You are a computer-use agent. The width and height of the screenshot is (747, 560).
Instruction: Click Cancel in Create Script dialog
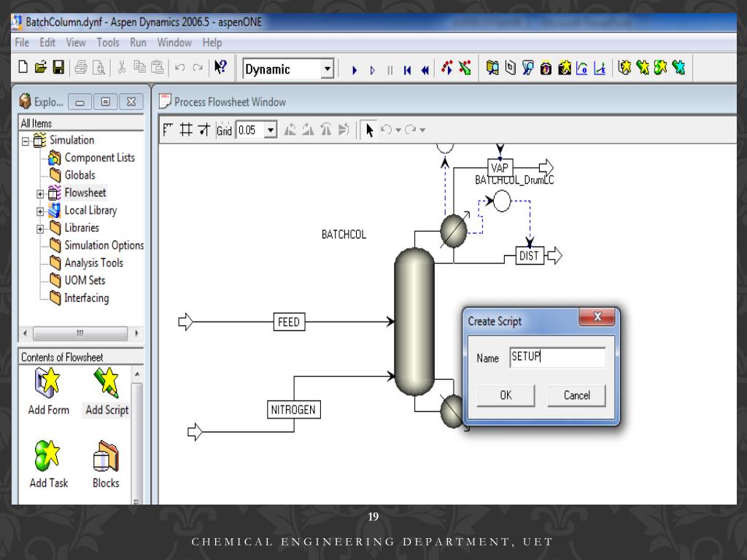[576, 395]
